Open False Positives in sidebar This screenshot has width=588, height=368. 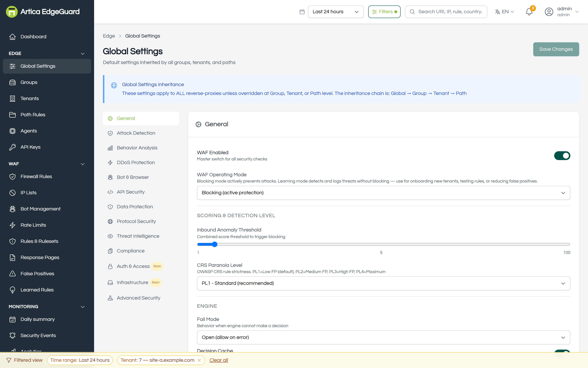pyautogui.click(x=47, y=274)
